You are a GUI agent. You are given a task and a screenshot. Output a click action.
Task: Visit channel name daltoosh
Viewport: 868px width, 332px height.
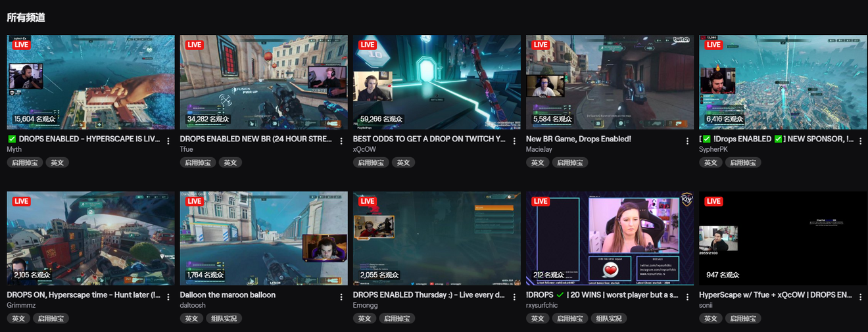coord(193,306)
